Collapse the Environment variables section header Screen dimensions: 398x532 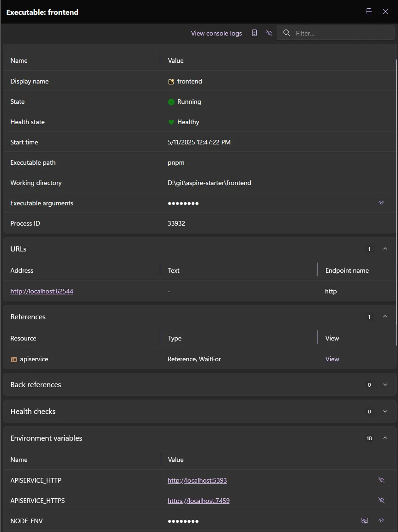(x=386, y=438)
